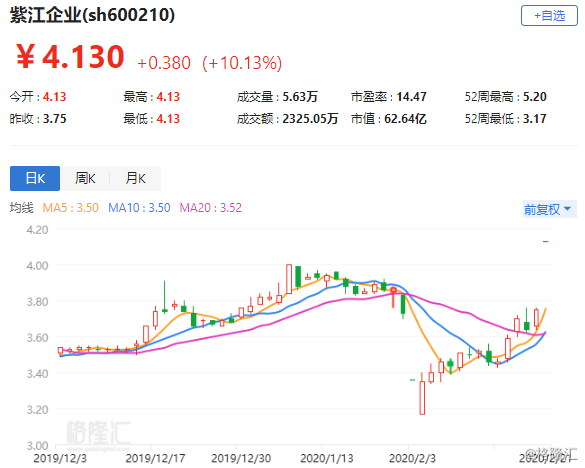Click the 市盈率 value 14.47
The width and height of the screenshot is (585, 468).
point(411,97)
